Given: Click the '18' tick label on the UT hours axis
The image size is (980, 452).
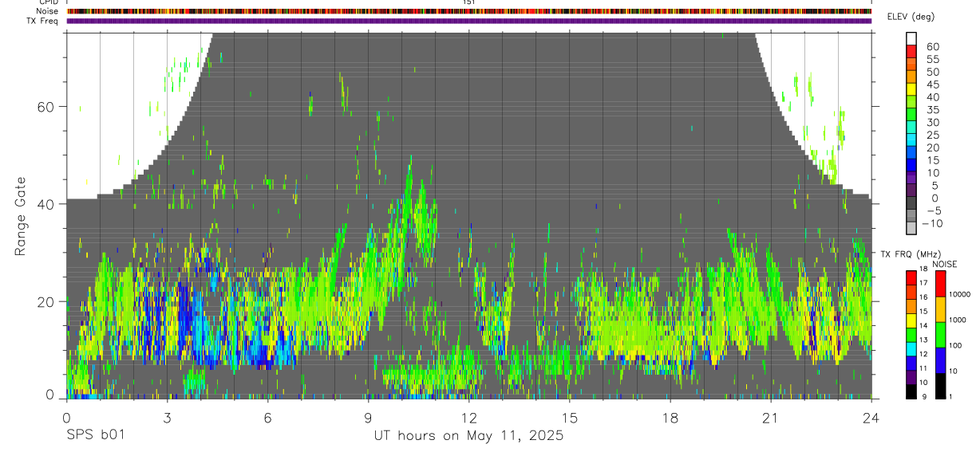Looking at the screenshot, I should [x=670, y=417].
